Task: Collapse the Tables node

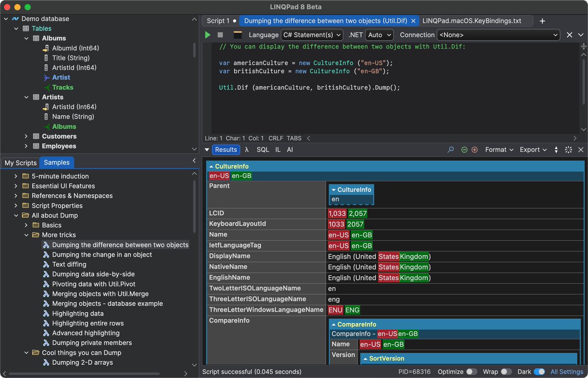Action: pyautogui.click(x=16, y=28)
